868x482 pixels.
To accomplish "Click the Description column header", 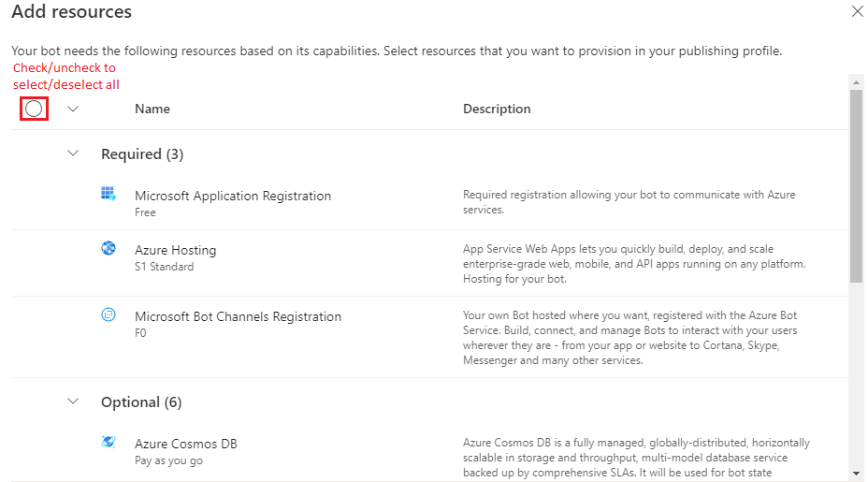I will click(x=497, y=109).
